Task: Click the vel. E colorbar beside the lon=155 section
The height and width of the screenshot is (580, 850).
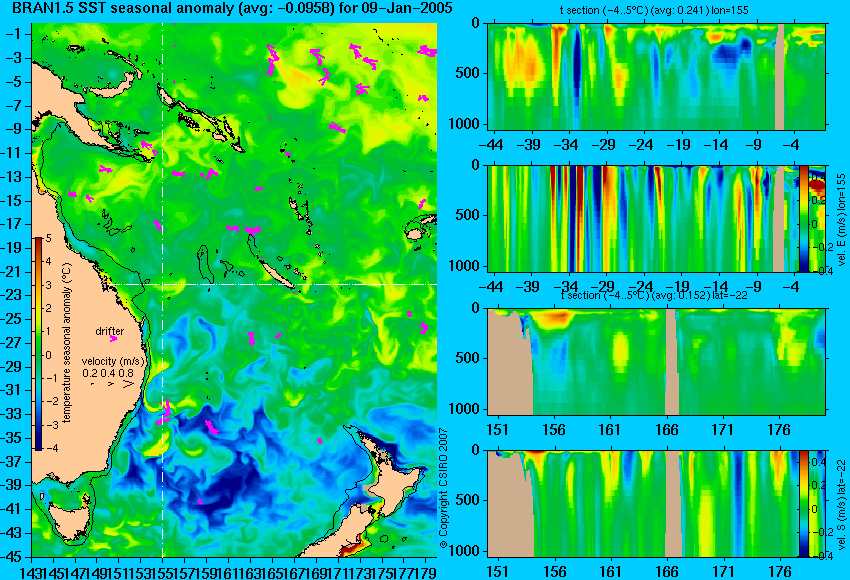Action: click(804, 219)
